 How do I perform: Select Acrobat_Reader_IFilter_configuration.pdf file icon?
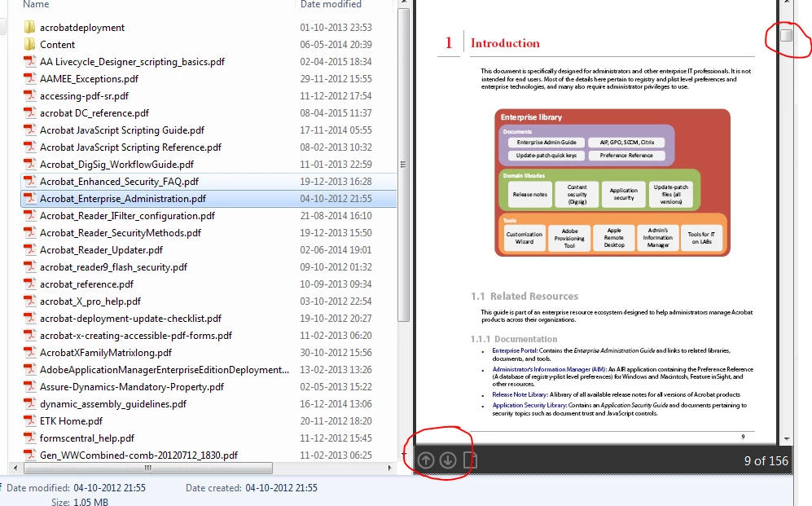pyautogui.click(x=30, y=215)
